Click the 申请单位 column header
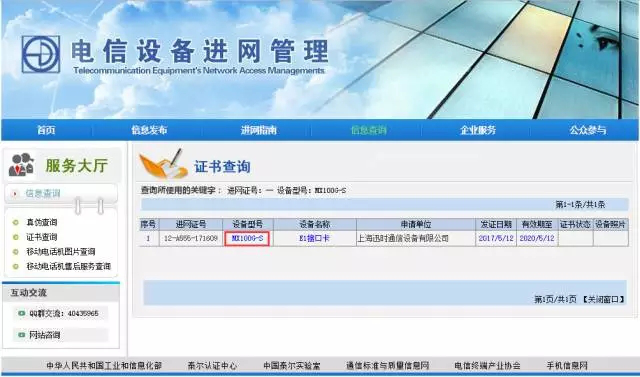640x377 pixels. pyautogui.click(x=416, y=224)
